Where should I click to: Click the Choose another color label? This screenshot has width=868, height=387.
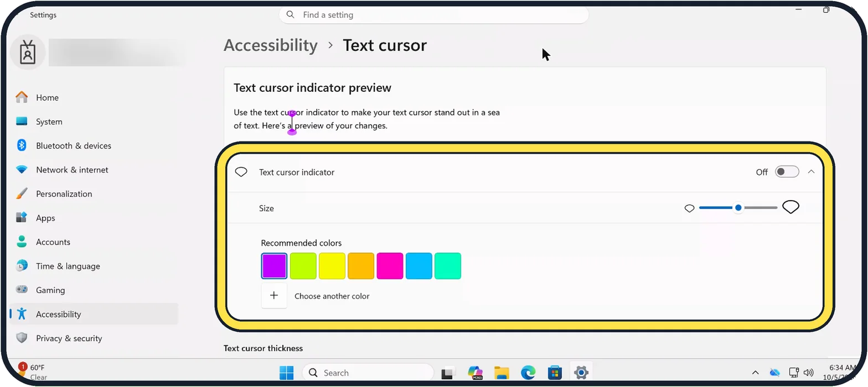click(332, 296)
